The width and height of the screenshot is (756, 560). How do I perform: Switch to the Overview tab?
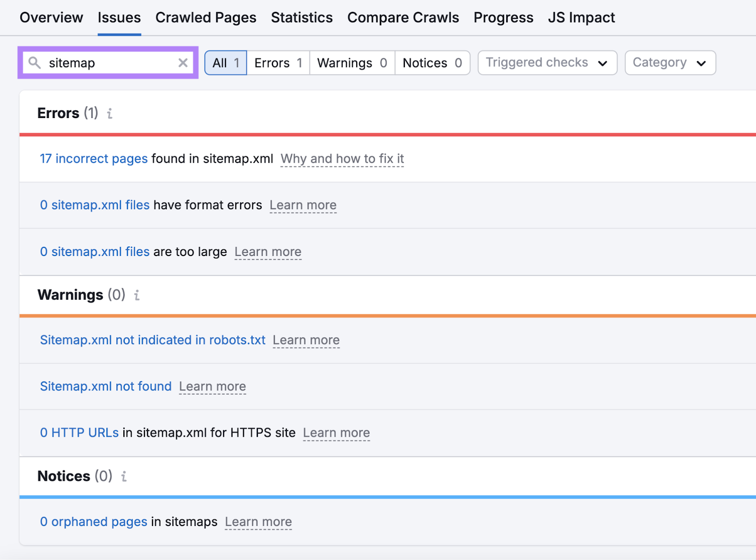tap(51, 17)
